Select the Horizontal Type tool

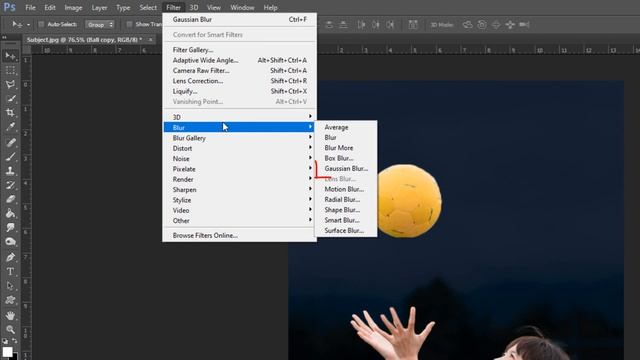point(10,271)
